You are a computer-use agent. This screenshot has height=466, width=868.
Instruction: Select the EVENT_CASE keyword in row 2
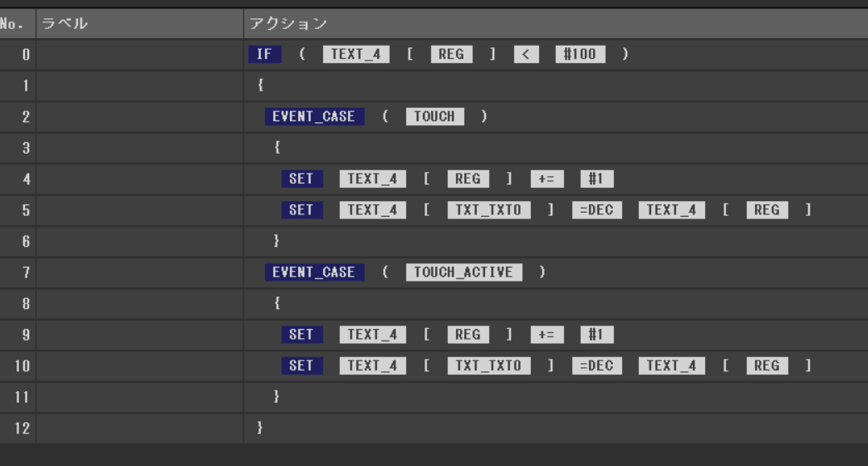point(314,117)
